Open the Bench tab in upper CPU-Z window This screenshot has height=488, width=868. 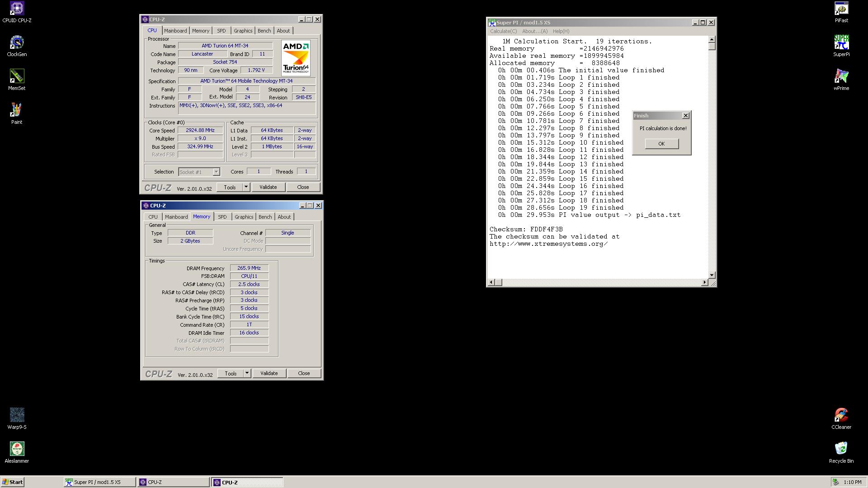[264, 31]
